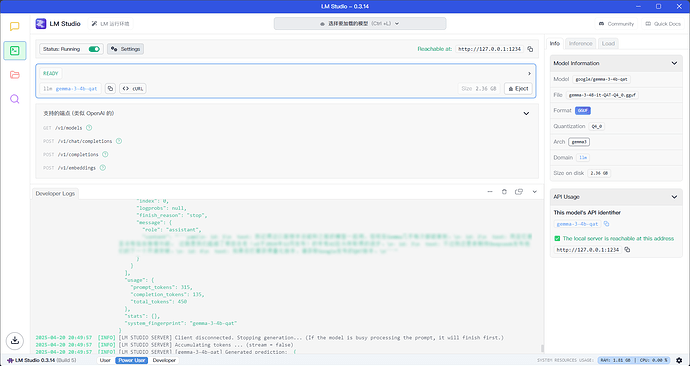Open My Models folder sidebar icon
Image resolution: width=690 pixels, height=366 pixels.
click(15, 75)
